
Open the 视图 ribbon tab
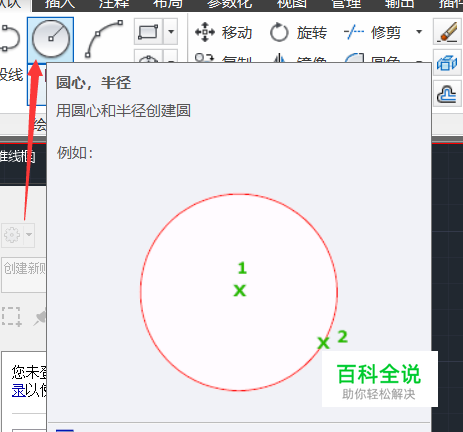click(292, 3)
